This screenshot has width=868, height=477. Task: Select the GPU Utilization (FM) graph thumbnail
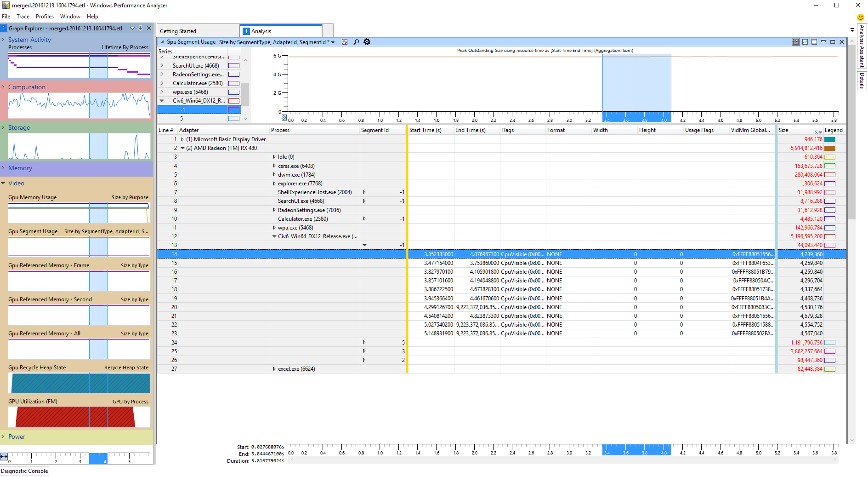(79, 417)
